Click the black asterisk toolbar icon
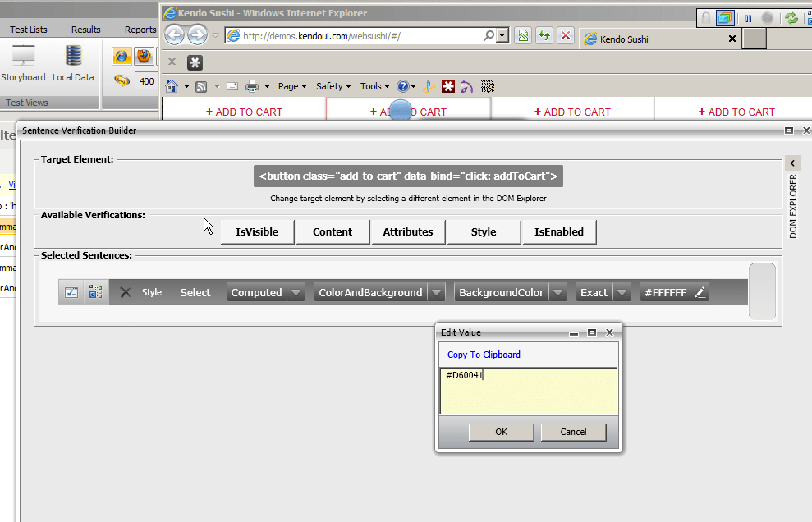812x522 pixels. point(195,62)
